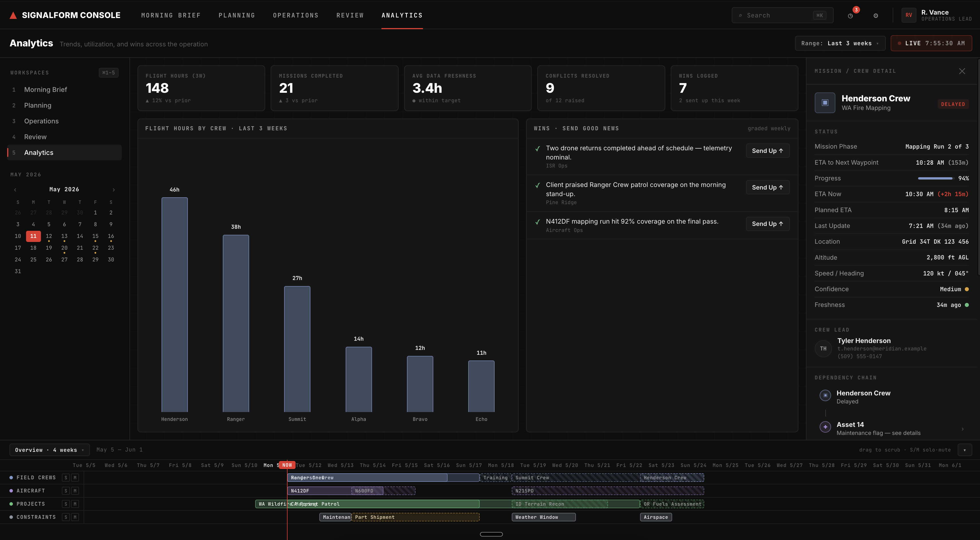Click the NOW timeline marker
Screen dimensions: 980x540
[x=287, y=465]
